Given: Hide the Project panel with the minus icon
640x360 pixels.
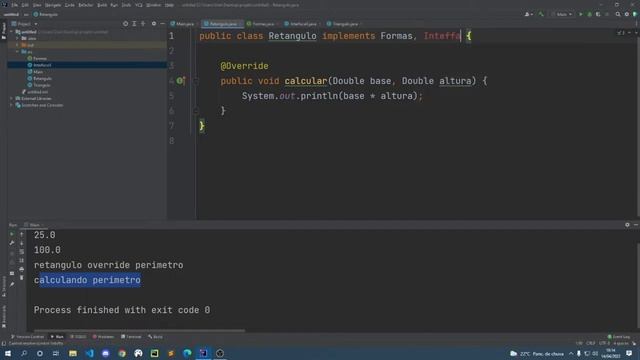Looking at the screenshot, I should [x=162, y=24].
